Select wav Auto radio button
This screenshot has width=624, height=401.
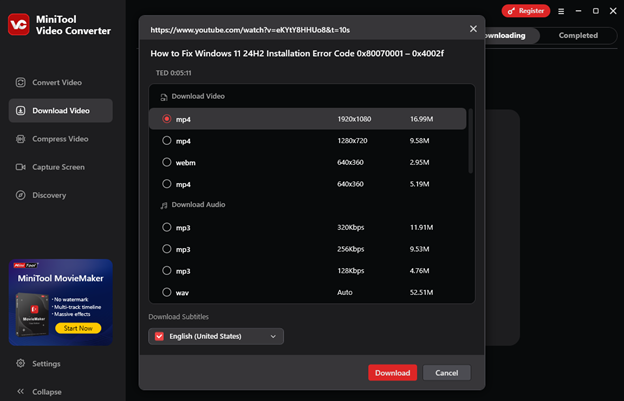click(x=167, y=292)
